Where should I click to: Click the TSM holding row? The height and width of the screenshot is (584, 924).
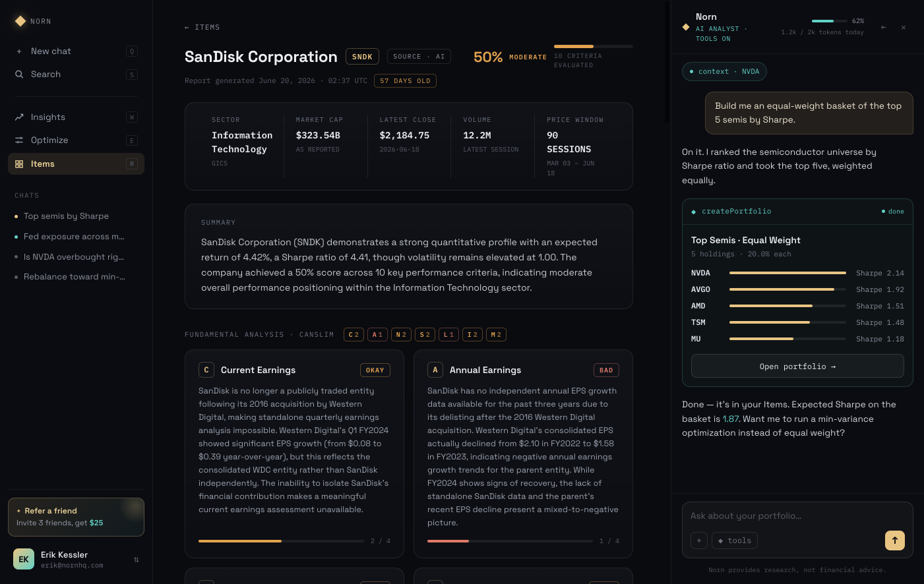[797, 322]
